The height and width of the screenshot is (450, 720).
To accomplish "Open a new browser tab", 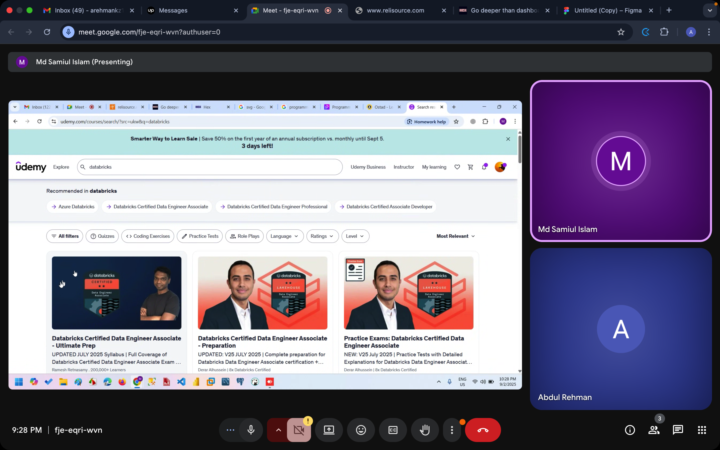I will (x=669, y=10).
